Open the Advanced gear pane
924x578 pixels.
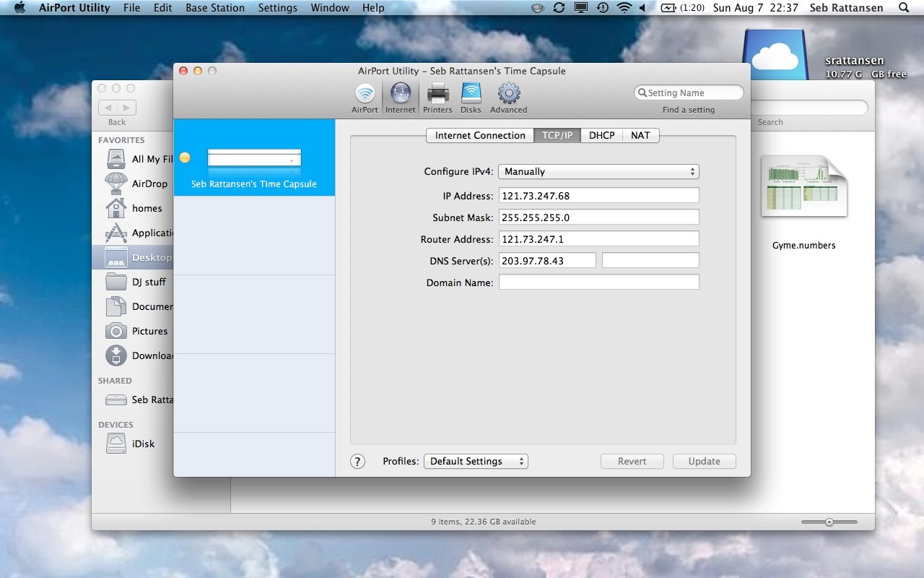click(509, 98)
